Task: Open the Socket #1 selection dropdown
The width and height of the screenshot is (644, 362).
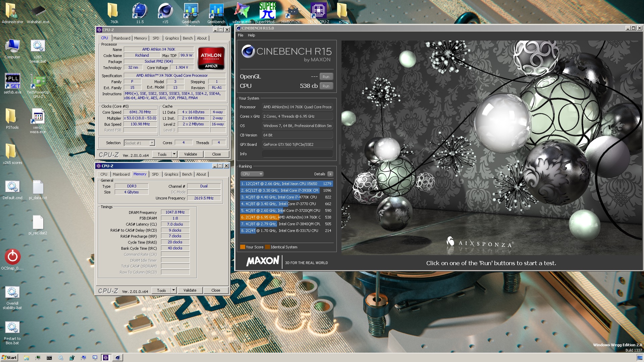Action: click(x=139, y=143)
